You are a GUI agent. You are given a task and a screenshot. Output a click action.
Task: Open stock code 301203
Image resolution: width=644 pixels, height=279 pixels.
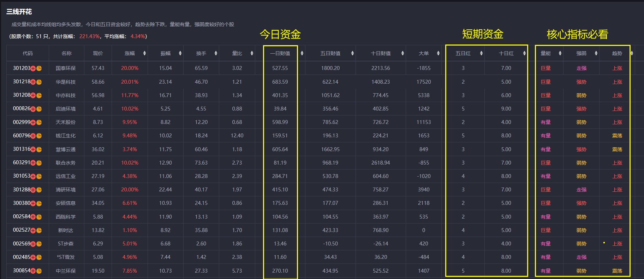click(22, 68)
